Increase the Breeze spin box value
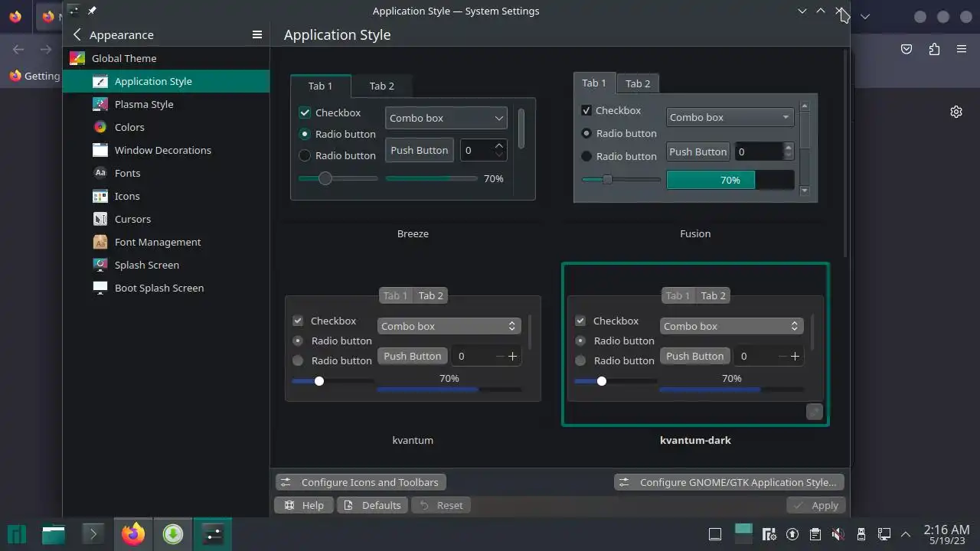The width and height of the screenshot is (980, 551). coord(500,145)
